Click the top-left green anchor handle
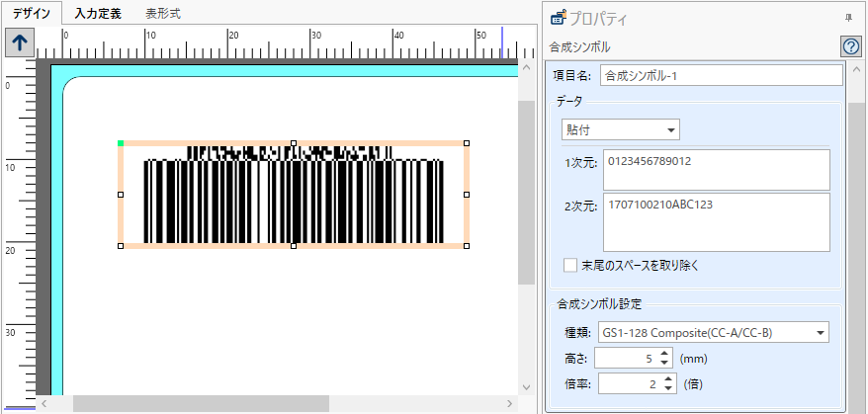 point(121,143)
